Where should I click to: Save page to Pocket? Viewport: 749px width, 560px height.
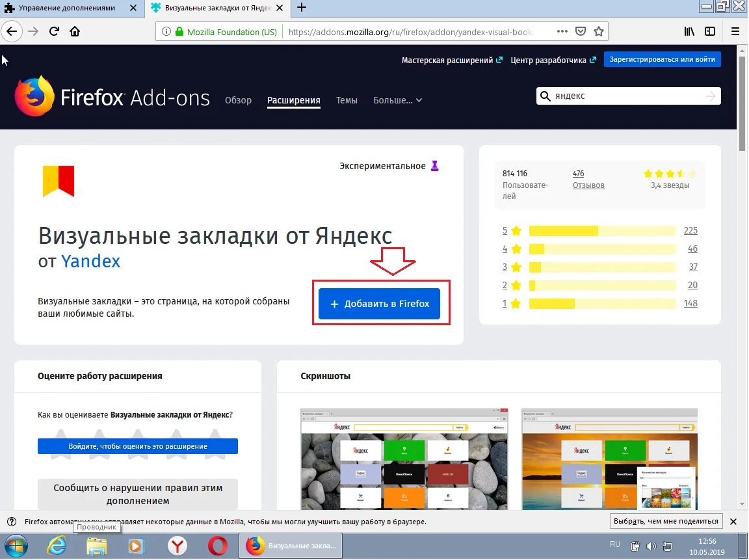581,31
